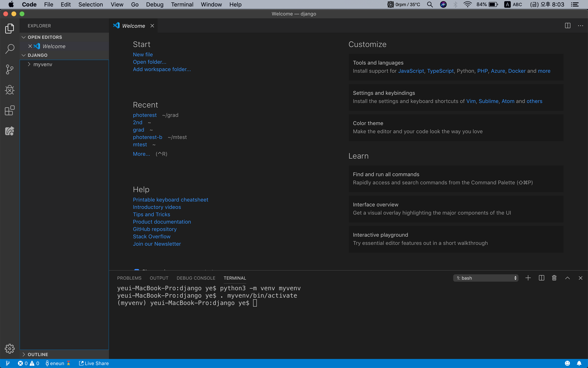588x368 pixels.
Task: Maximize the terminal panel with chevron
Action: (x=567, y=278)
